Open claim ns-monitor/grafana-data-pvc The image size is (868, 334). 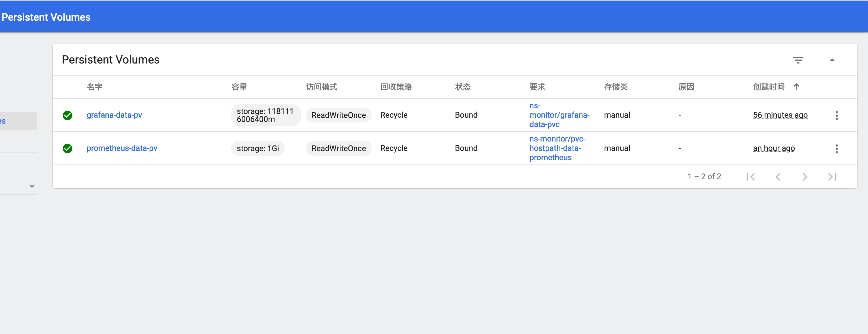coord(559,115)
